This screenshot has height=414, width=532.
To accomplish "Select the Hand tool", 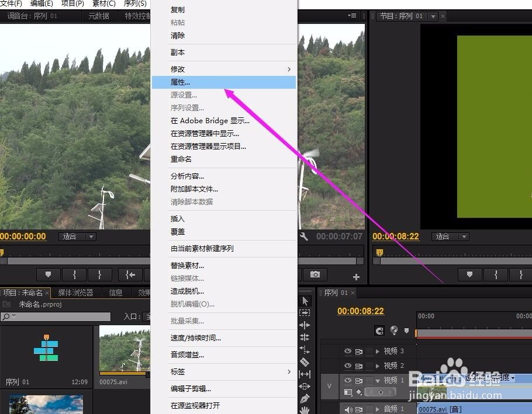I will point(305,410).
